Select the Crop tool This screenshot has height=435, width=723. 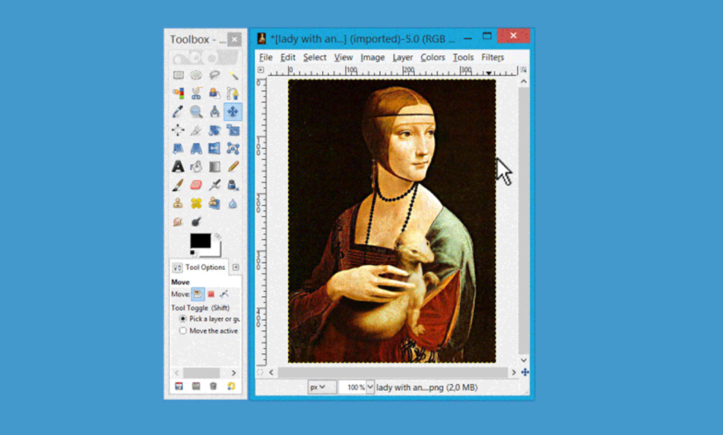pyautogui.click(x=196, y=130)
